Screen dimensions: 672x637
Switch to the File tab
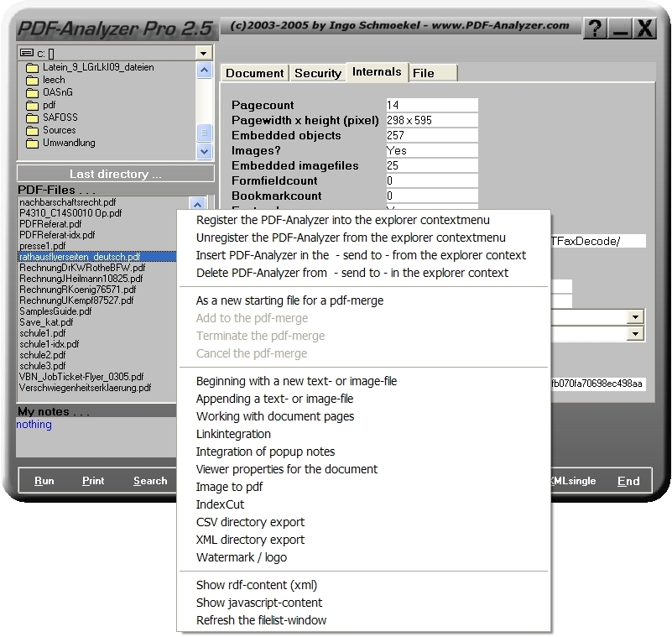click(433, 73)
